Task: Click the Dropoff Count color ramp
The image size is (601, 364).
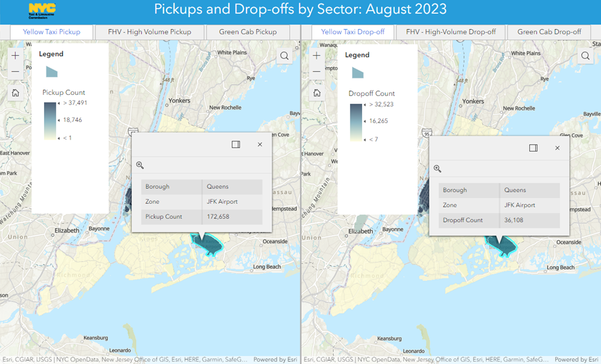Action: click(x=356, y=122)
